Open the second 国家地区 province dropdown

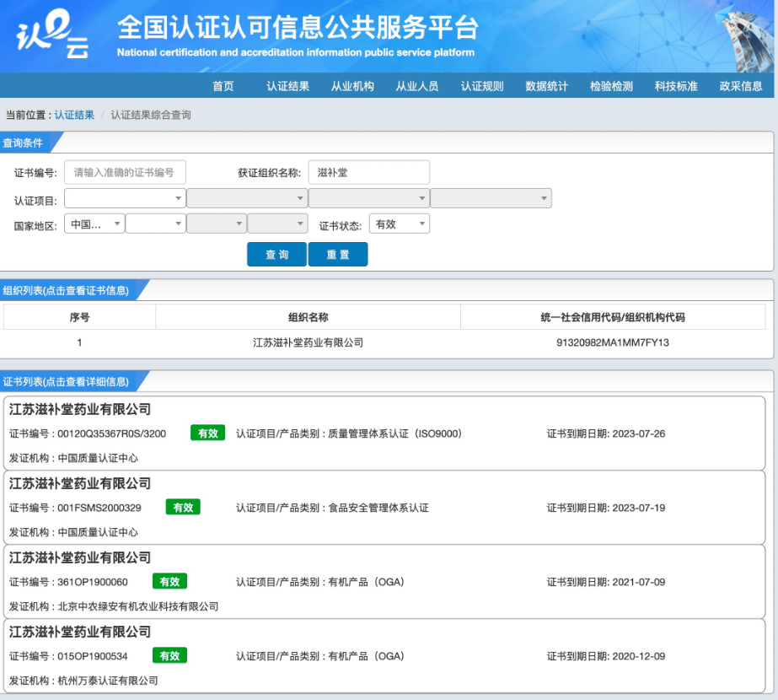pos(155,223)
